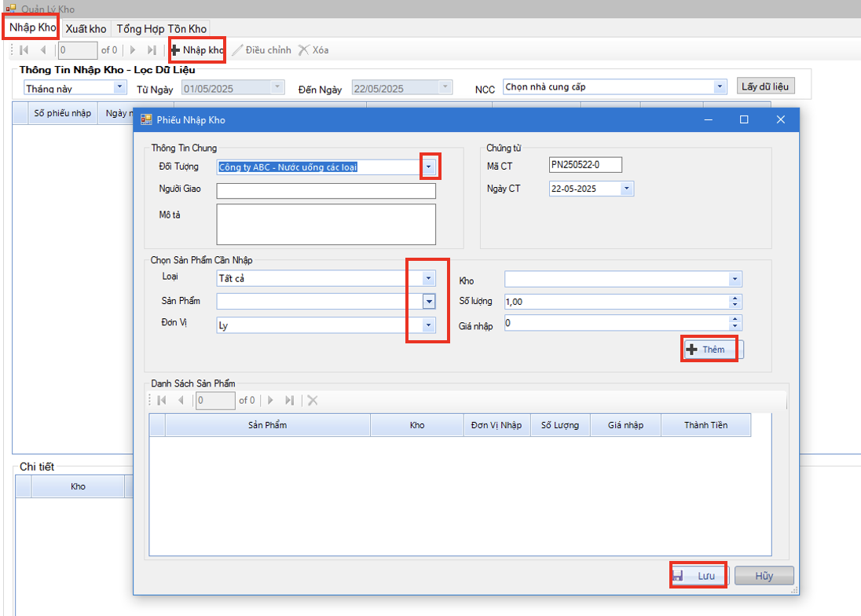Click the Mô tả text area
The image size is (861, 616).
coord(325,224)
